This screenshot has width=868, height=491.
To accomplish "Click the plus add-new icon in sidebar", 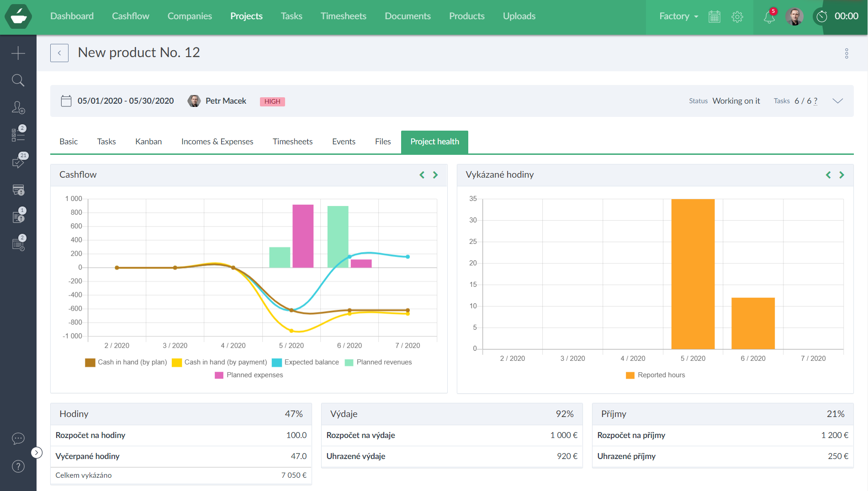I will click(x=18, y=53).
